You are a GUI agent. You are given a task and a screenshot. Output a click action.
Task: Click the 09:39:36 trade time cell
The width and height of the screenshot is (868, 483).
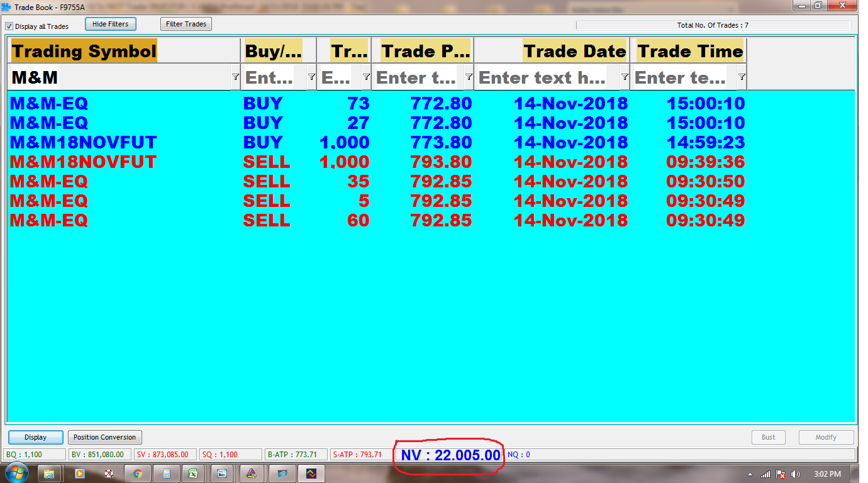pyautogui.click(x=706, y=162)
